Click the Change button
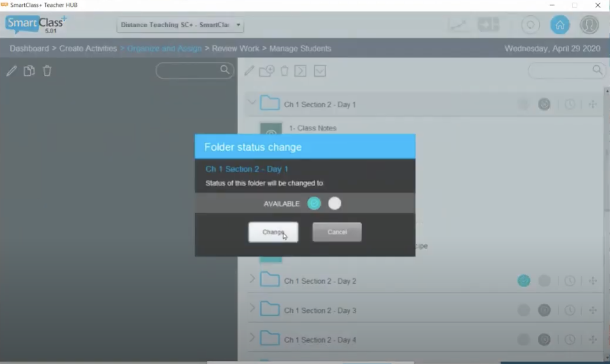The image size is (610, 364). (273, 232)
